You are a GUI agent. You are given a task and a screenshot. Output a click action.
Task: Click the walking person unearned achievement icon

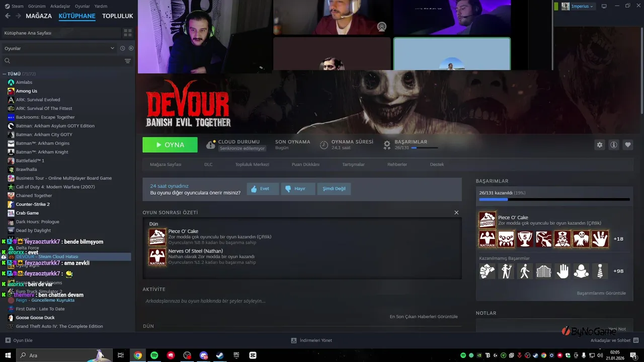click(525, 271)
